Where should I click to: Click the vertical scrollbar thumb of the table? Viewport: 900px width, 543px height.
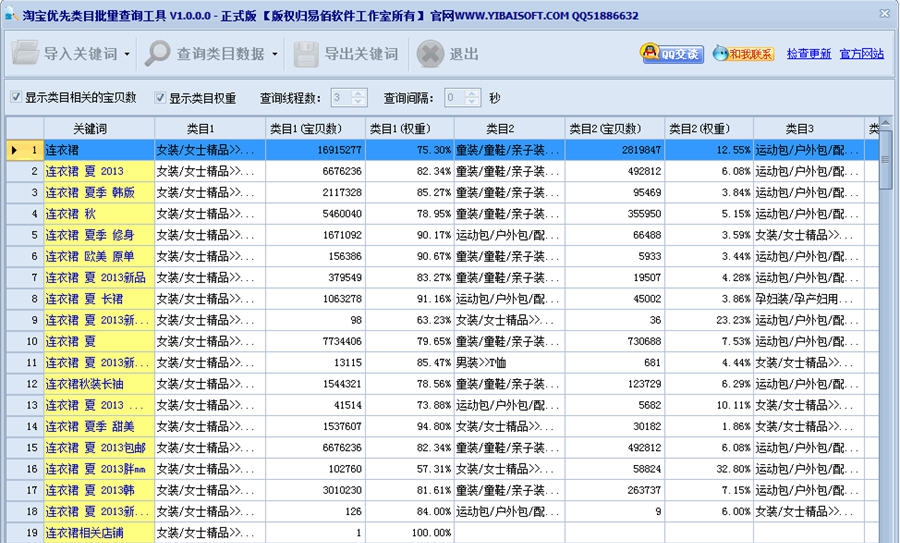point(886,160)
